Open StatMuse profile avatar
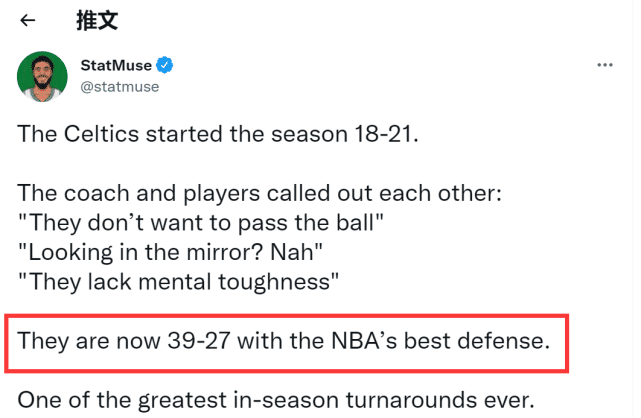The image size is (641, 418). (x=42, y=76)
